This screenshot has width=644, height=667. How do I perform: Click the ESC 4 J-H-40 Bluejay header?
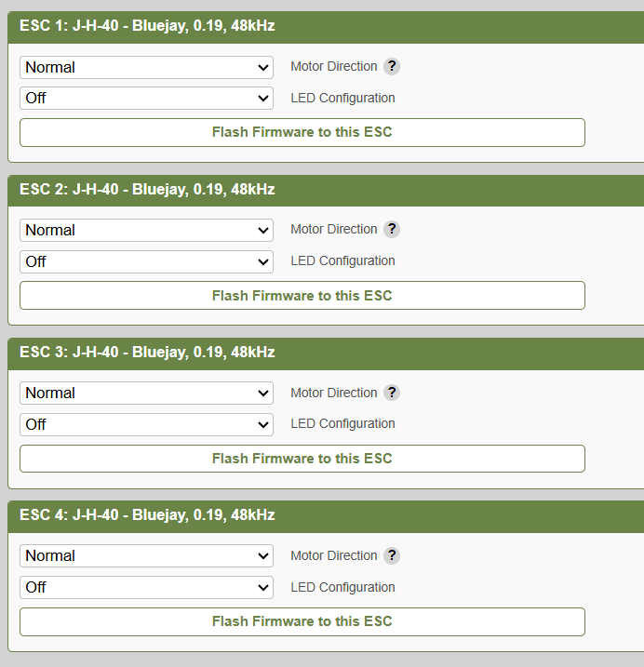[x=147, y=515]
